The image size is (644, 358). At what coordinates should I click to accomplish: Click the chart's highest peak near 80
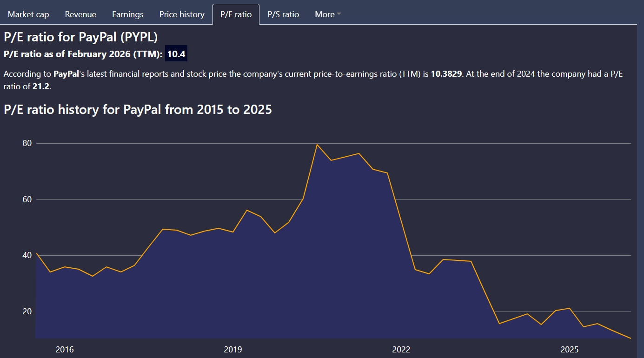[x=317, y=145]
